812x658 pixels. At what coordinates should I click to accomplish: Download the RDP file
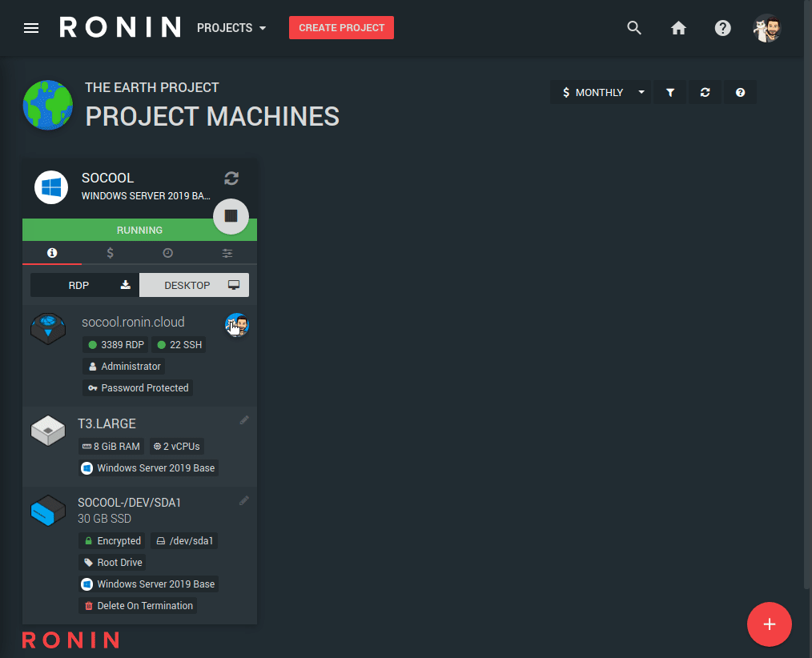(x=85, y=285)
